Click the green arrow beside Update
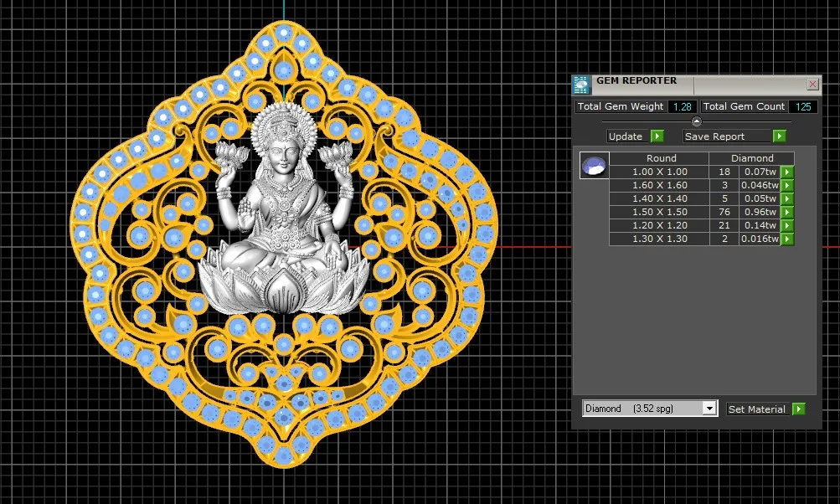 [657, 136]
